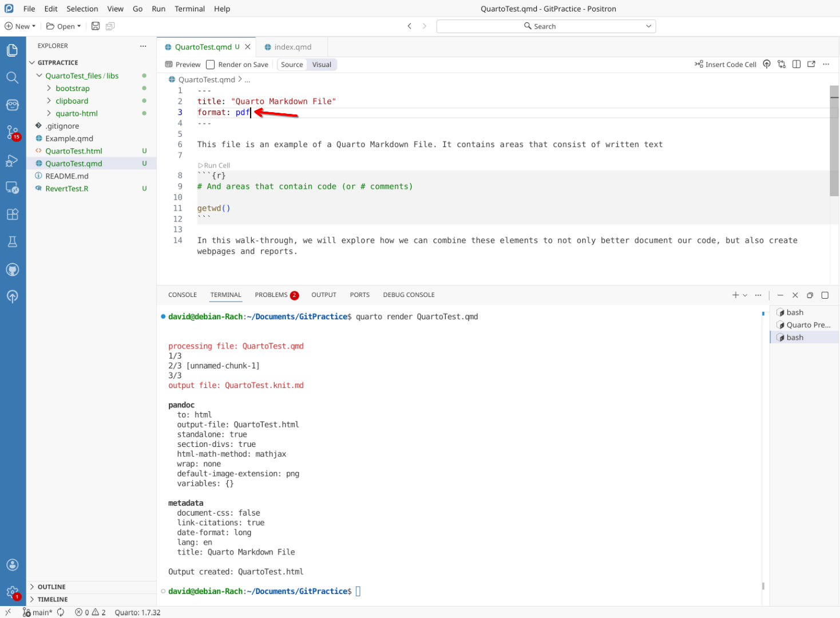Switch editor to Visual mode

tap(322, 65)
